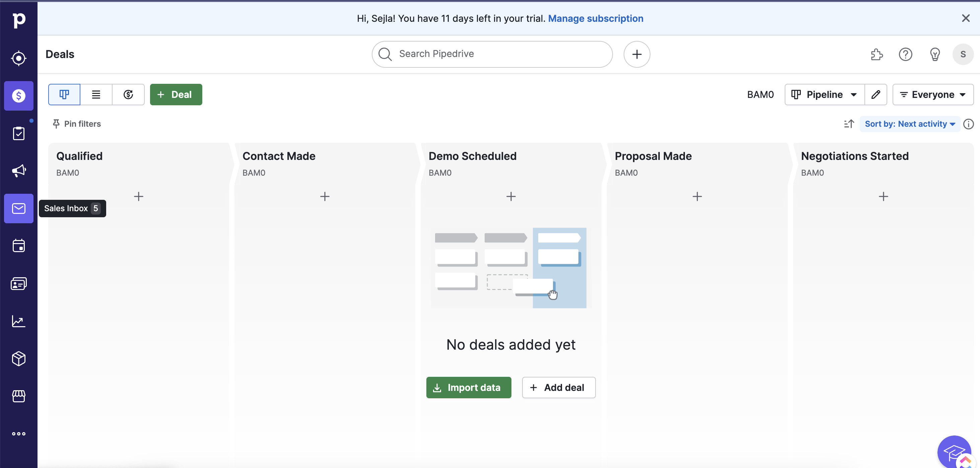Switch to pipeline kanban view
The width and height of the screenshot is (980, 468).
(x=64, y=95)
